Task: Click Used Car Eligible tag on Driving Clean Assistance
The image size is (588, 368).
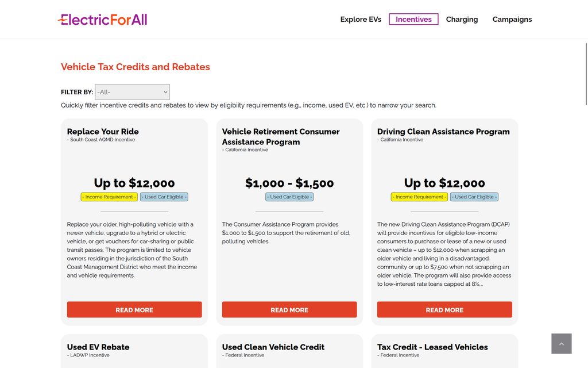Action: tap(474, 197)
